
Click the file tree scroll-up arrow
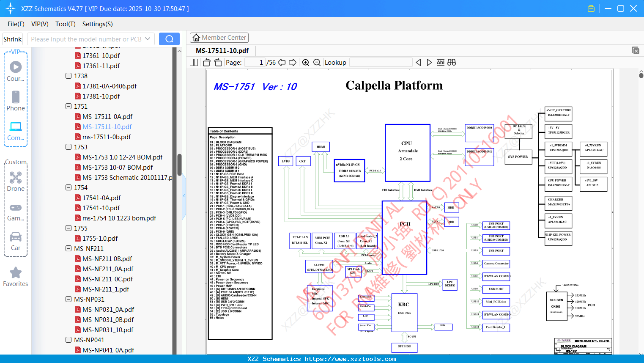179,51
